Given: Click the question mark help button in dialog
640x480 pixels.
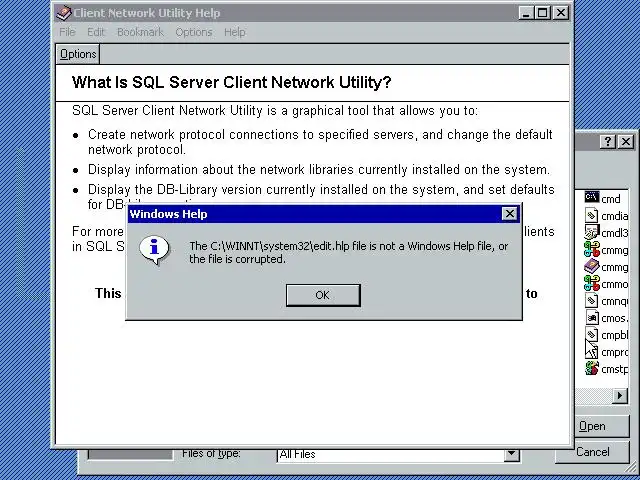Looking at the screenshot, I should click(x=608, y=142).
